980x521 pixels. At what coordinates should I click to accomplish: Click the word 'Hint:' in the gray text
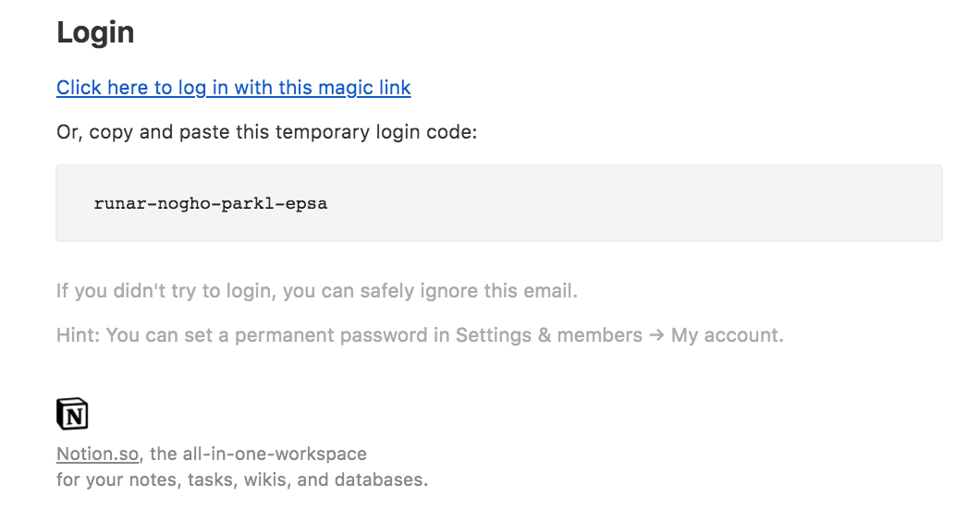[x=79, y=335]
